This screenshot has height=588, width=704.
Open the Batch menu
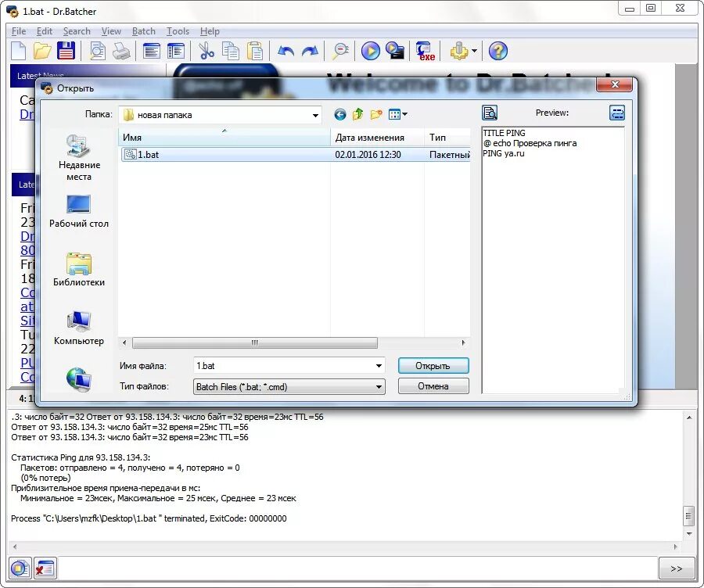click(x=144, y=31)
